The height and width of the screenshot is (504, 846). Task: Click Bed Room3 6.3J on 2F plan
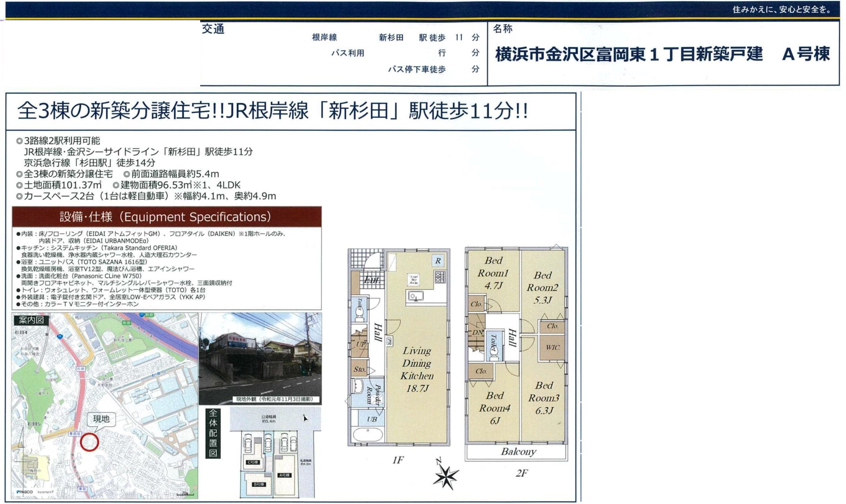[x=544, y=397]
